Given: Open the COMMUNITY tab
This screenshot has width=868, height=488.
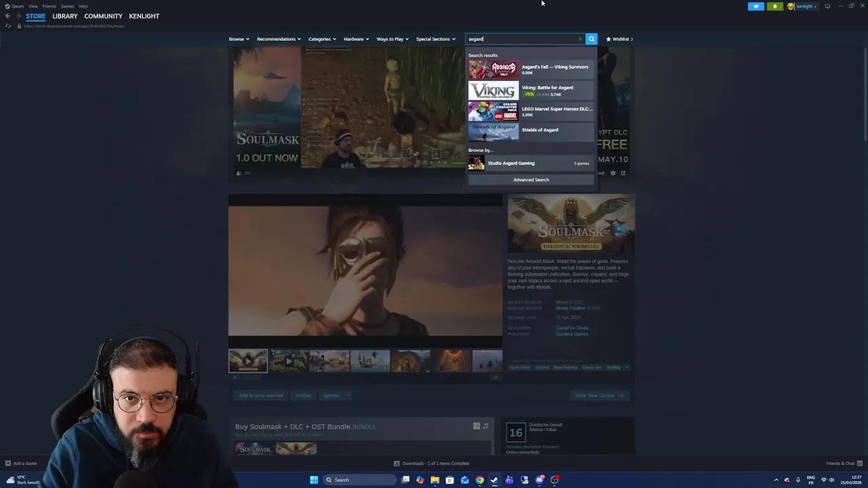Looking at the screenshot, I should 103,16.
